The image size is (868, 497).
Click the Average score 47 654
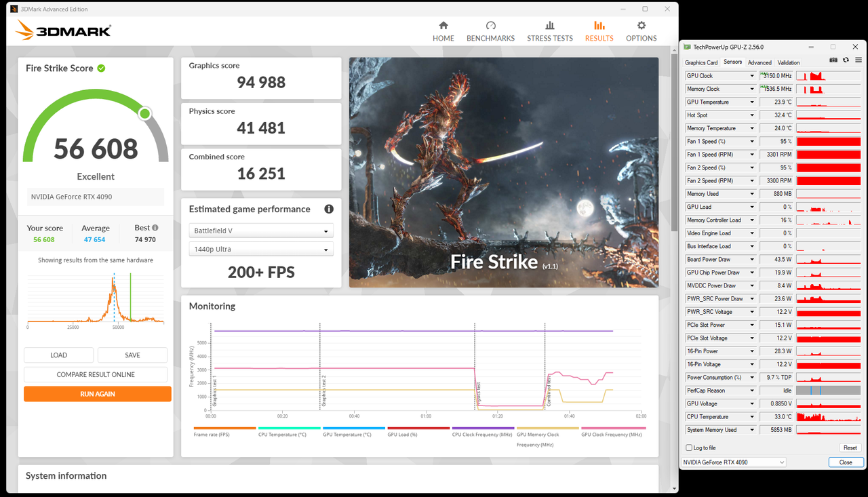[96, 239]
